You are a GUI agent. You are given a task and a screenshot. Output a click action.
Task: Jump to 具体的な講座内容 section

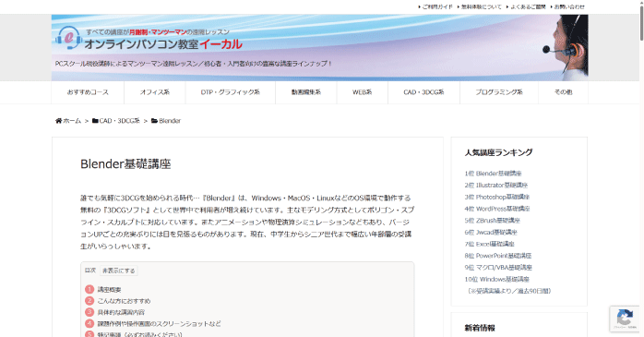121,312
